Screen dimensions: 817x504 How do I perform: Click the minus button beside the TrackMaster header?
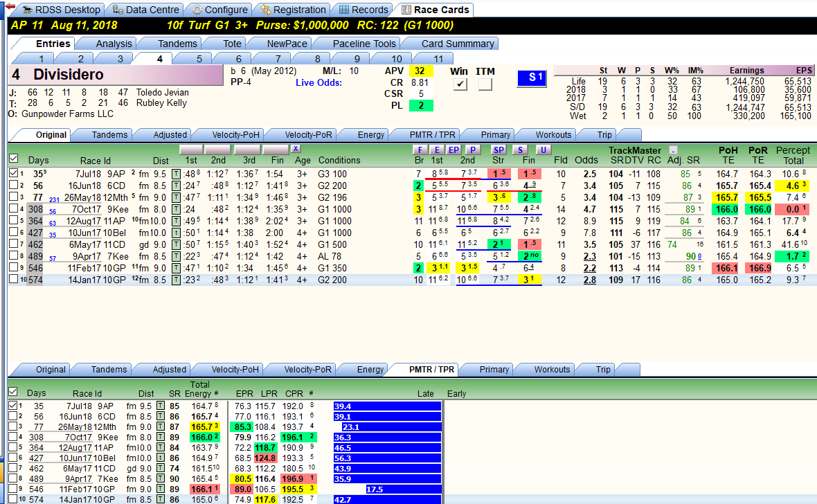tap(673, 150)
